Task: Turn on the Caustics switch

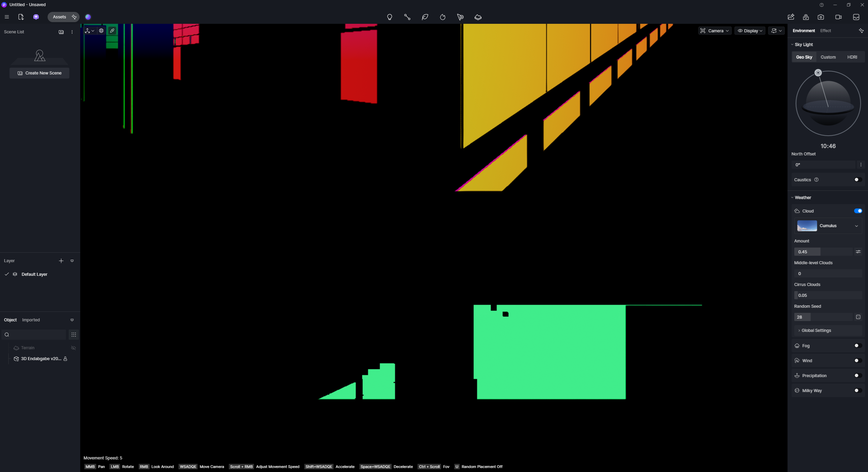Action: pos(858,180)
